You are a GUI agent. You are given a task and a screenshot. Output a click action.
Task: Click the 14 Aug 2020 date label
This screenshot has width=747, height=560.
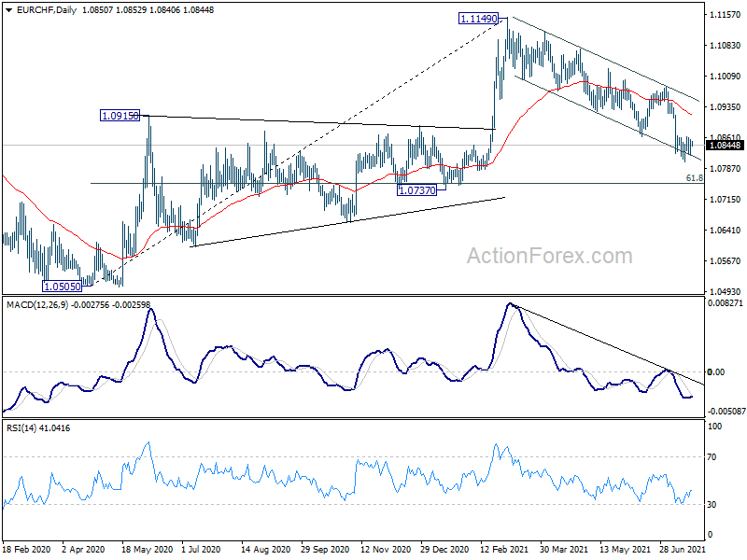coord(265,549)
